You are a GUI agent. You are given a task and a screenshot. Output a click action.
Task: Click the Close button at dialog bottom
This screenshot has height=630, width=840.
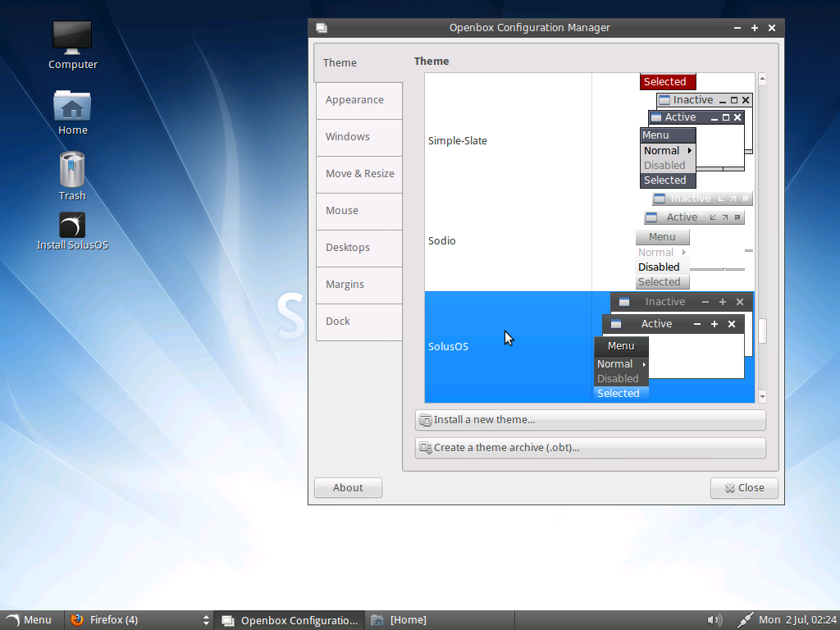pos(744,488)
